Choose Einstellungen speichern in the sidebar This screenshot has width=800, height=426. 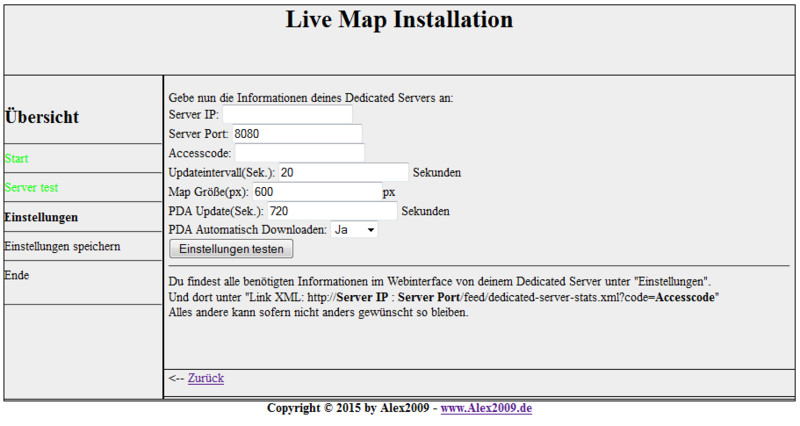click(x=63, y=246)
